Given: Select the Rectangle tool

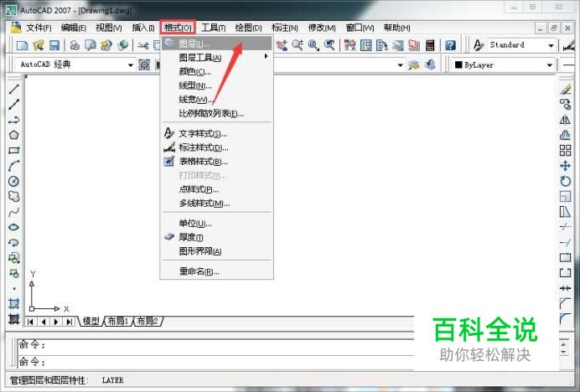Looking at the screenshot, I should point(13,151).
